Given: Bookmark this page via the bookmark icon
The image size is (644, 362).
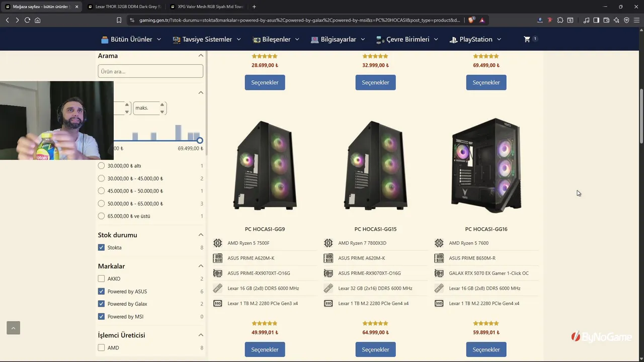Looking at the screenshot, I should 119,20.
